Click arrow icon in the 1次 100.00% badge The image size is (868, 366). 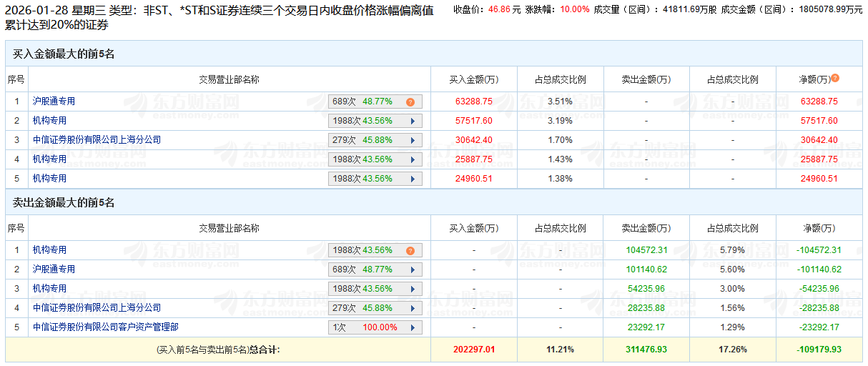pos(413,327)
